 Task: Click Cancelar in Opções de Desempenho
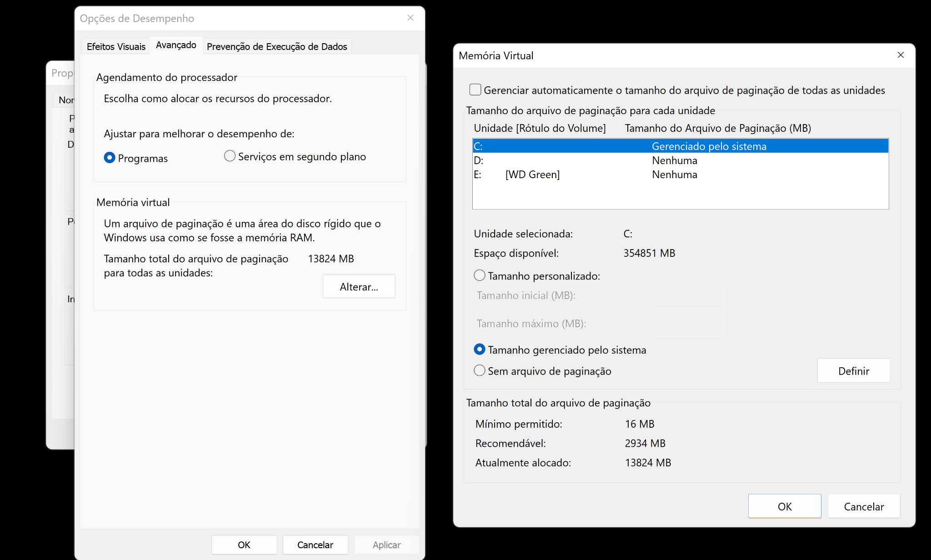[315, 545]
